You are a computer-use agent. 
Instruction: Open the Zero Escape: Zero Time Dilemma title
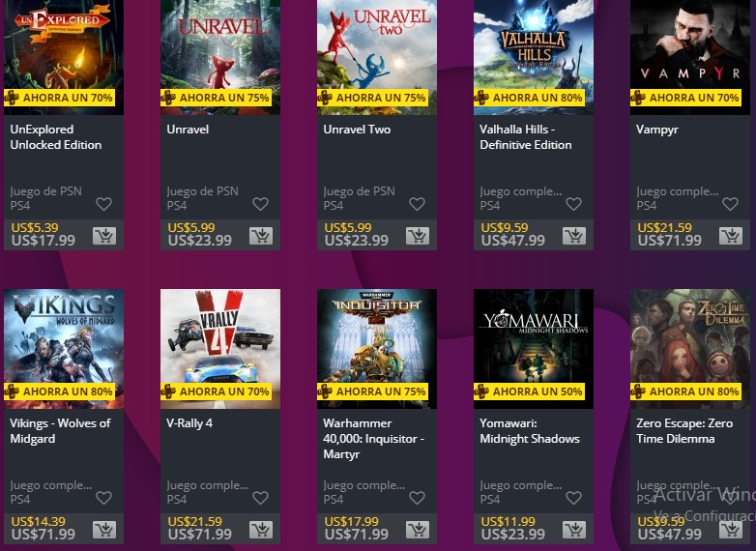coord(684,431)
